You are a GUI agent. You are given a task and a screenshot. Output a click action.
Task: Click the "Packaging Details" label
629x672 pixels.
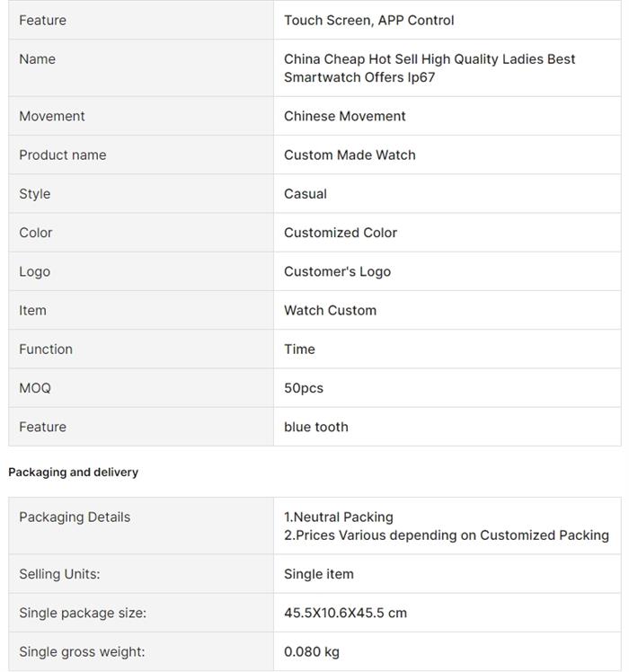75,517
